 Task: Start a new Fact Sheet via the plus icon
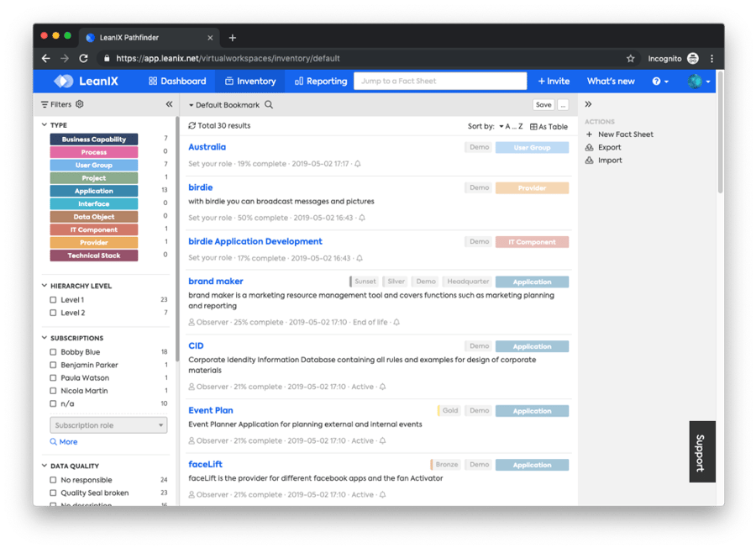point(591,134)
